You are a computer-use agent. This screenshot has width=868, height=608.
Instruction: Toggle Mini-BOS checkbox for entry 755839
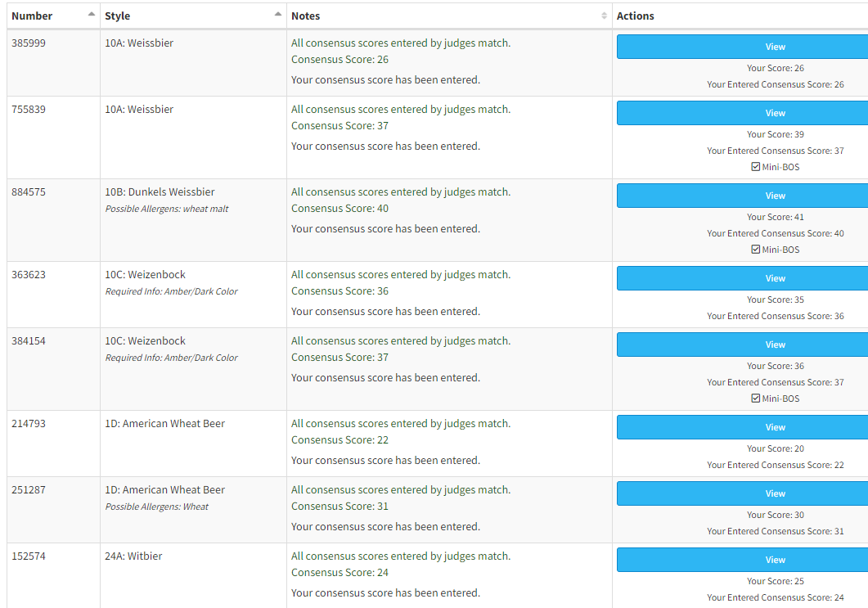tap(756, 167)
